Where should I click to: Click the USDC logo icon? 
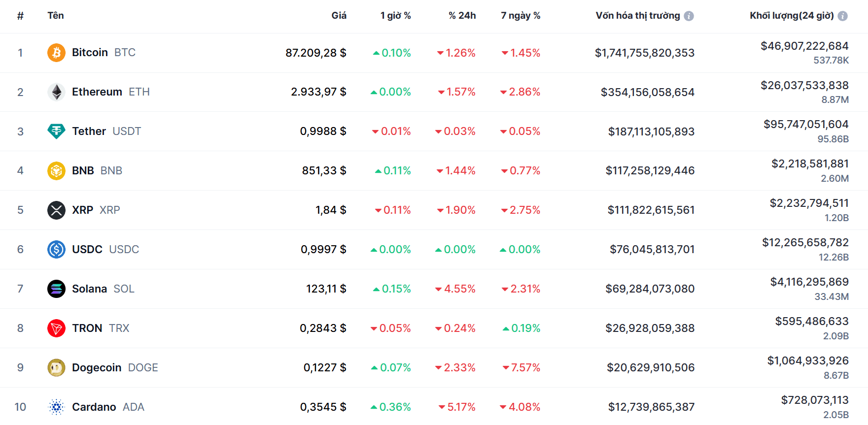click(x=56, y=250)
